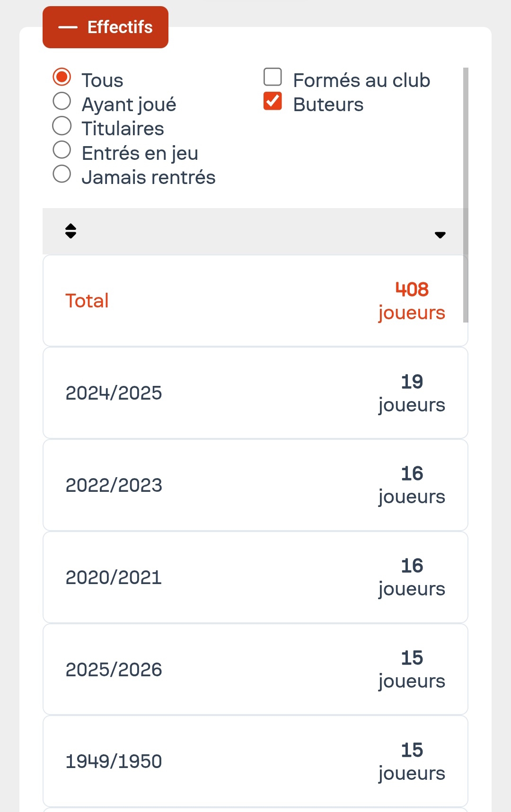Click the season sort arrows icon
The height and width of the screenshot is (812, 511).
coord(70,231)
